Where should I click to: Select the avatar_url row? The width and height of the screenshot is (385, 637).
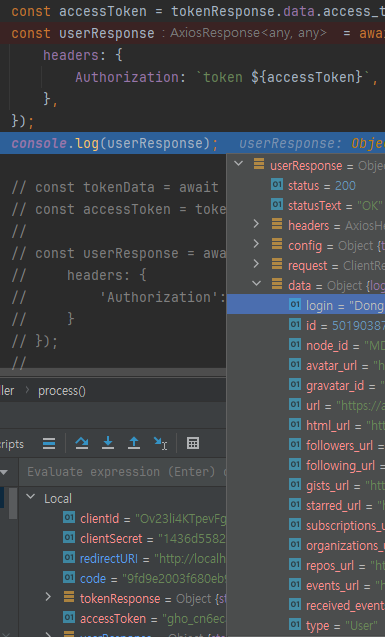[306, 365]
